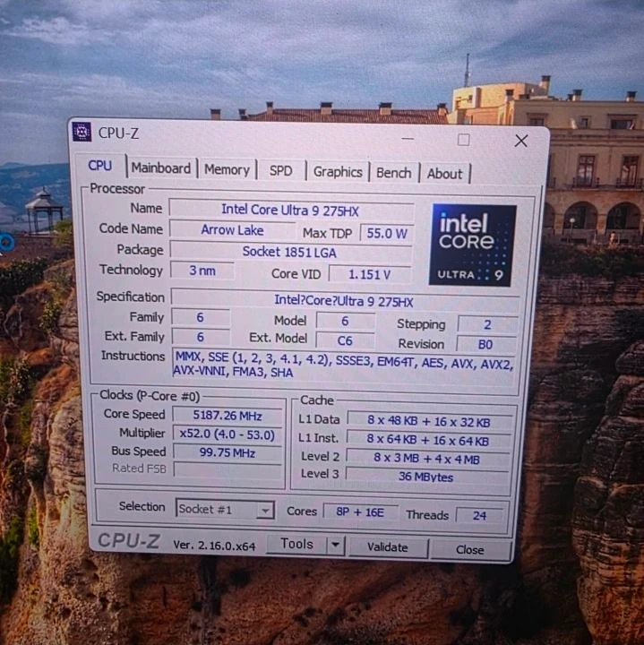Click the Intel Core Ultra 9 logo
Viewport: 644px width, 645px height.
click(473, 245)
